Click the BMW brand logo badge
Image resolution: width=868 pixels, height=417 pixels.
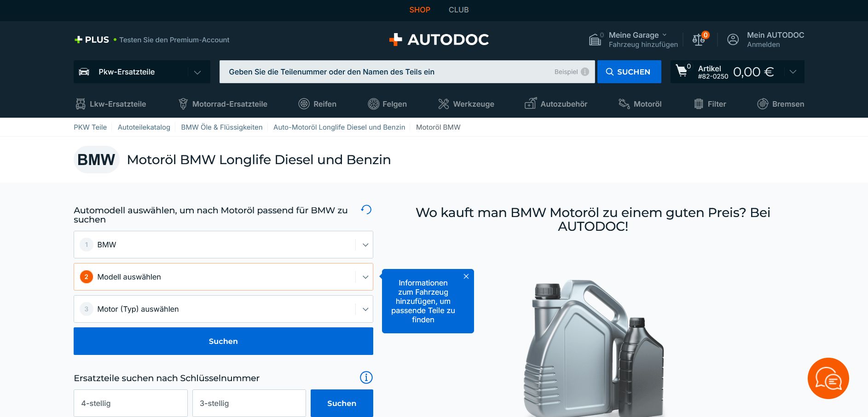tap(96, 160)
